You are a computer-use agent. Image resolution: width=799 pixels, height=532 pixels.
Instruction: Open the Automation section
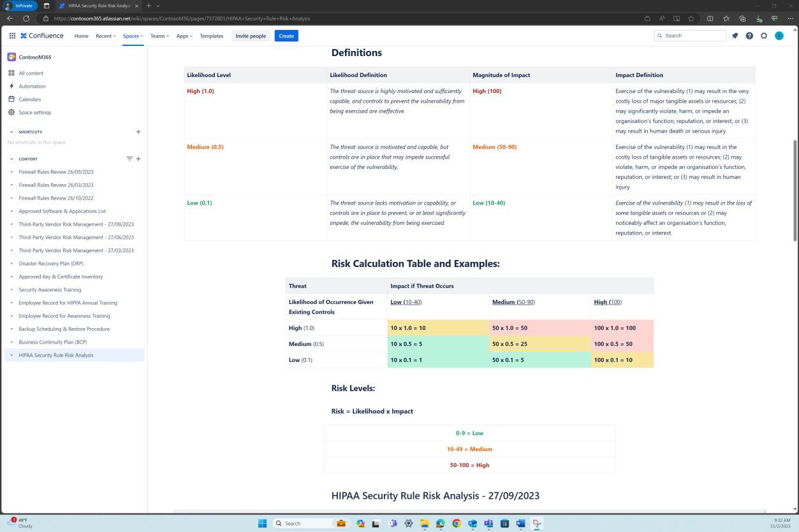pos(32,86)
